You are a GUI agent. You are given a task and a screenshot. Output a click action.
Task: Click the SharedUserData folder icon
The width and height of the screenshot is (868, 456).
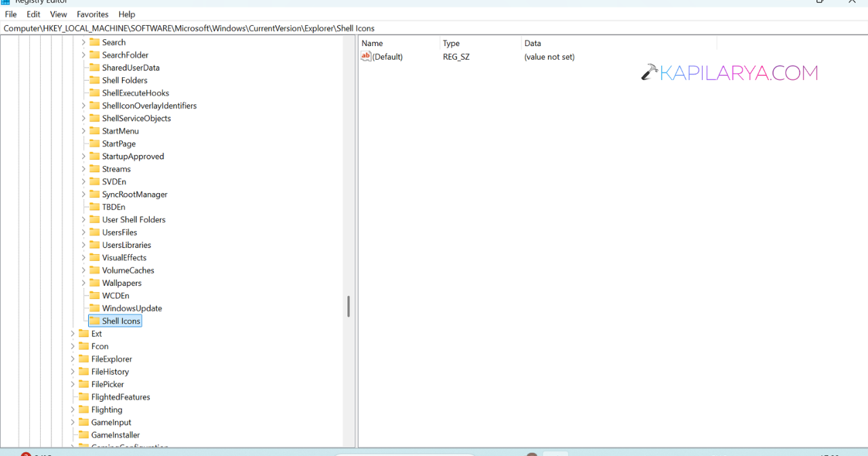95,68
